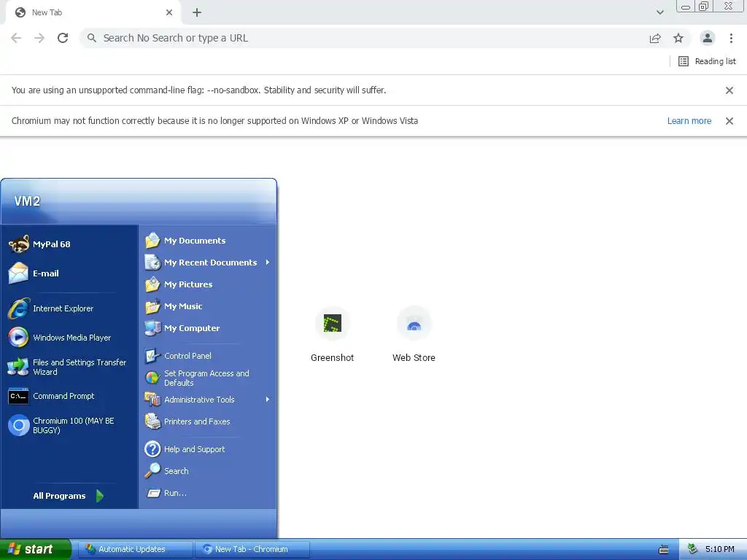Expand Administrative Tools submenu
Viewport: 747px width, 560px height.
click(208, 400)
